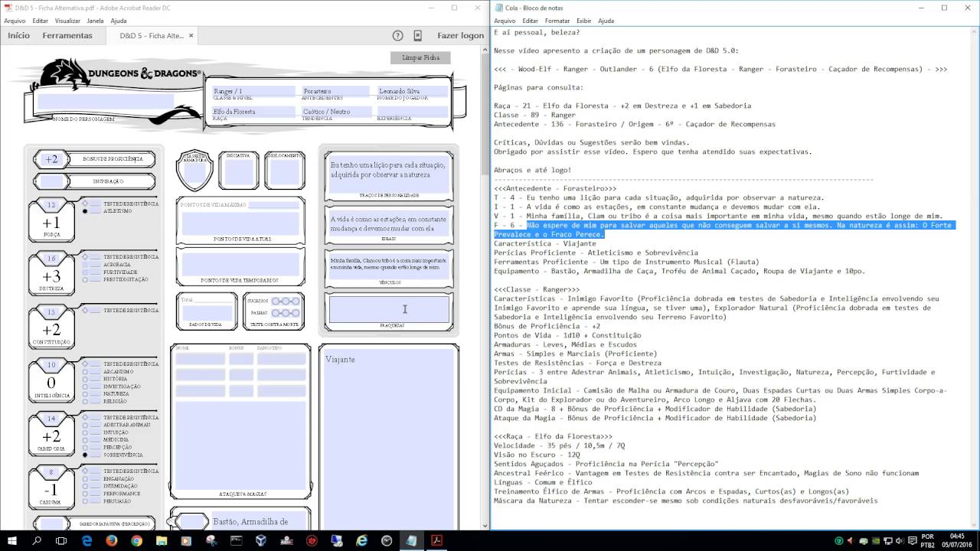Screen dimensions: 980x551
Task: Open Formatar menu in Notepad
Action: point(557,21)
